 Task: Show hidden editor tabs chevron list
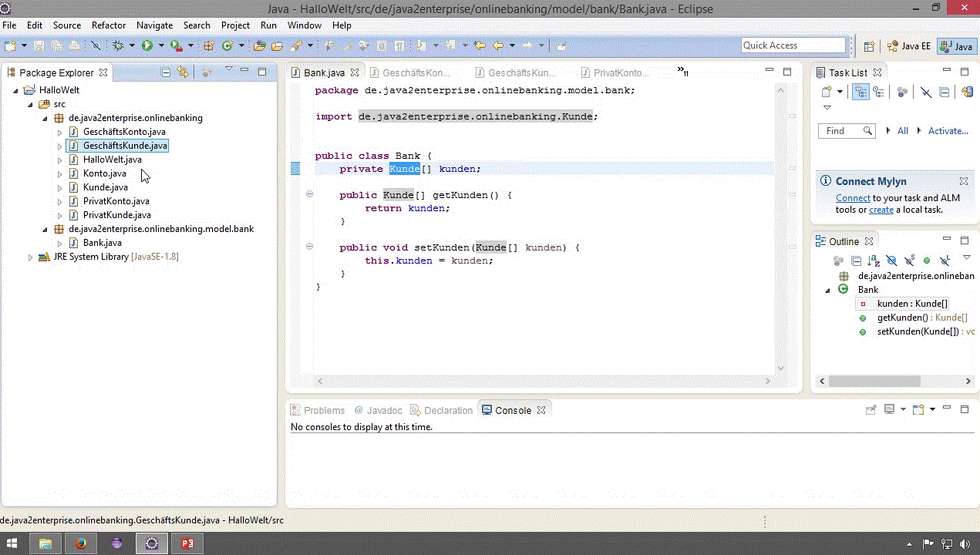(x=683, y=72)
